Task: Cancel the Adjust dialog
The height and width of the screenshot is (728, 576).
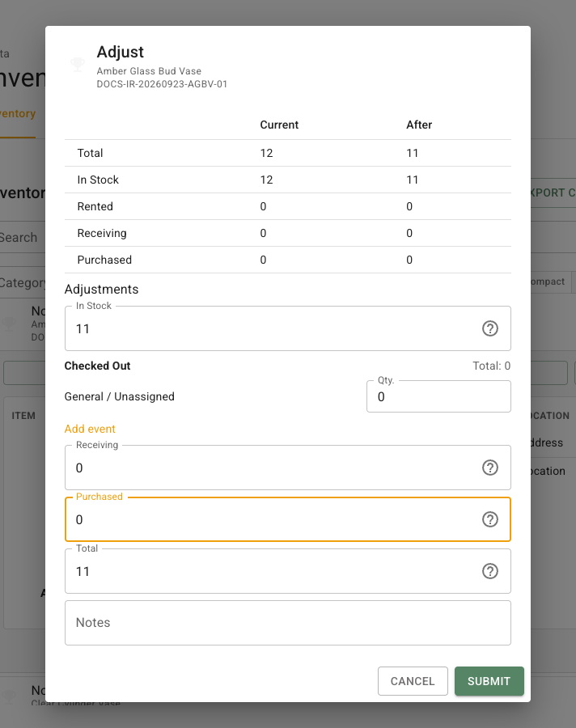Action: pyautogui.click(x=413, y=681)
